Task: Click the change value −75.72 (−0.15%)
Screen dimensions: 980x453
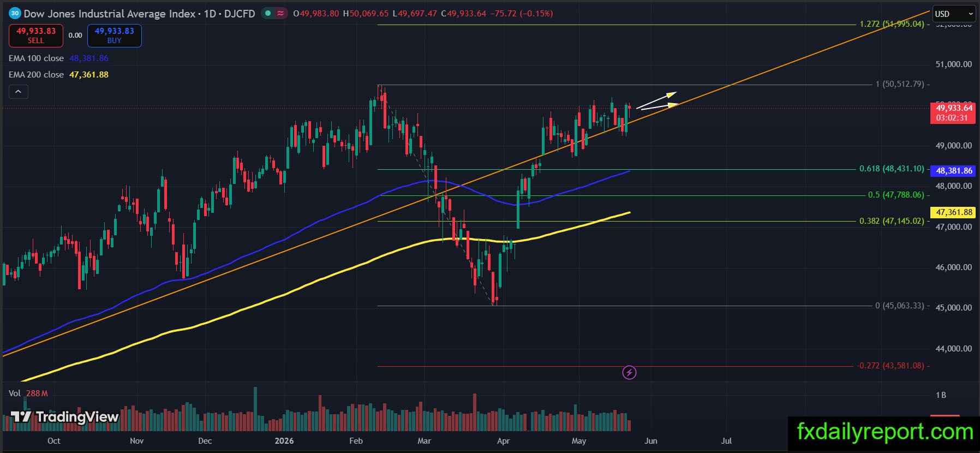Action: pyautogui.click(x=522, y=14)
